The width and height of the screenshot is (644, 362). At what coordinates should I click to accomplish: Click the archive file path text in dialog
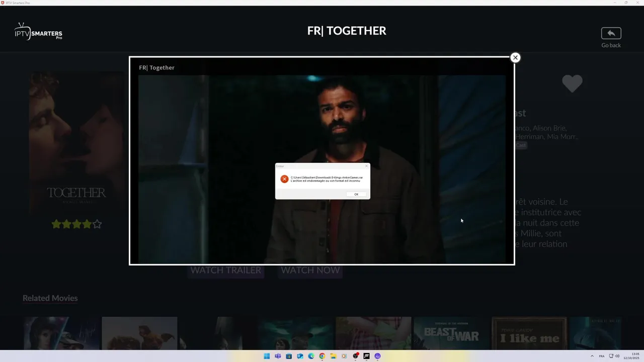point(327,177)
